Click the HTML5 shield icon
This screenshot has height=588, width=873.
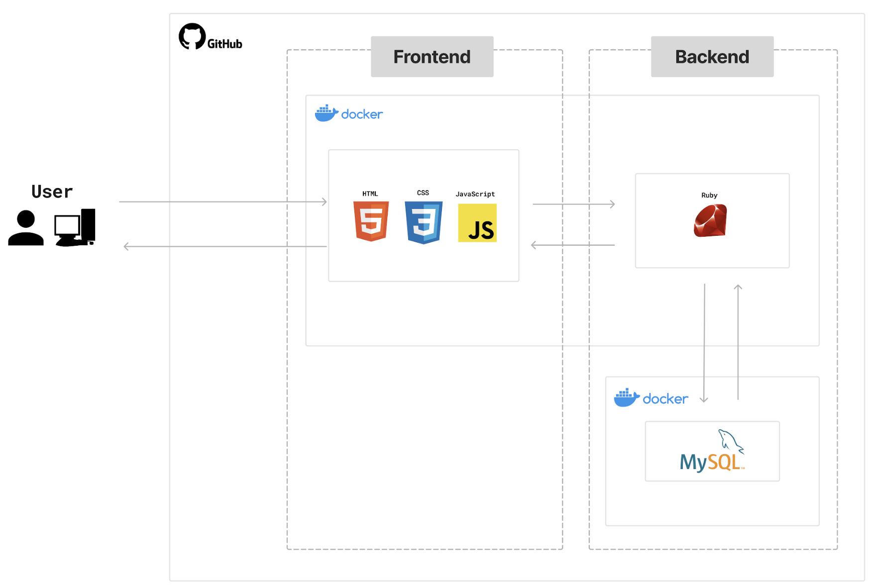pos(371,221)
